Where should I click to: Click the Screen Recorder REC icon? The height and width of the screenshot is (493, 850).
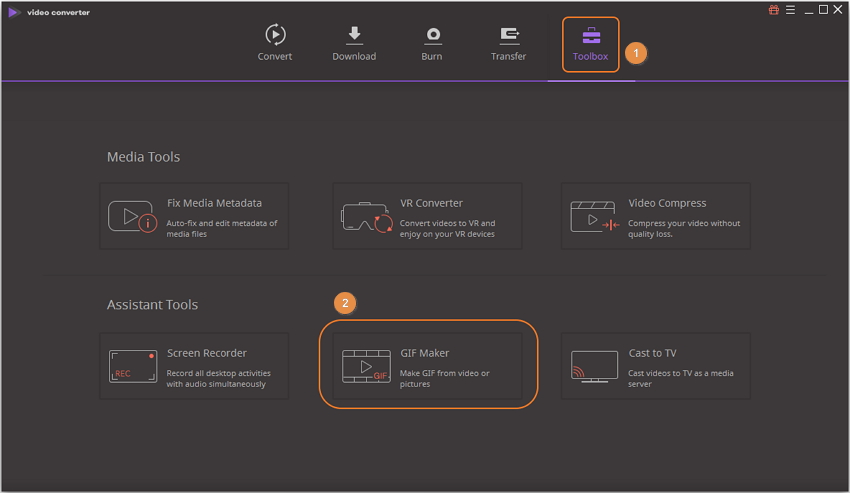[133, 366]
